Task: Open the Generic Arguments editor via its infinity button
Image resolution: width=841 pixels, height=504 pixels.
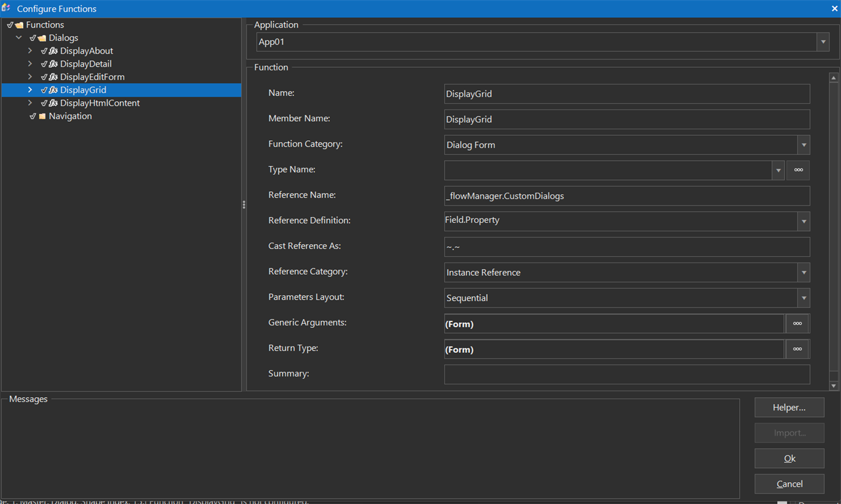Action: click(797, 324)
